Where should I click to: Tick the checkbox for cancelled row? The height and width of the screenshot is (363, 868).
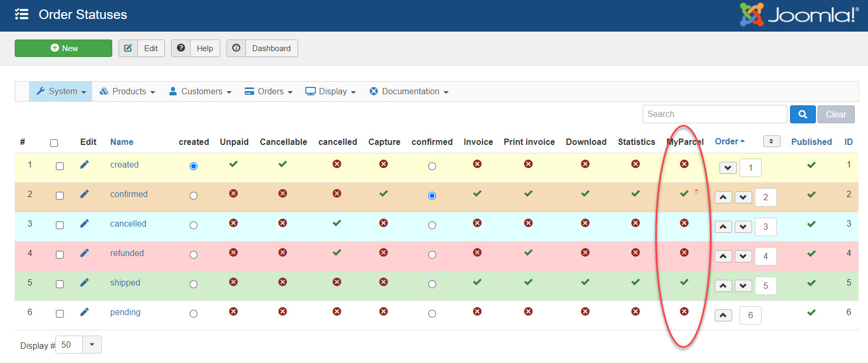60,225
